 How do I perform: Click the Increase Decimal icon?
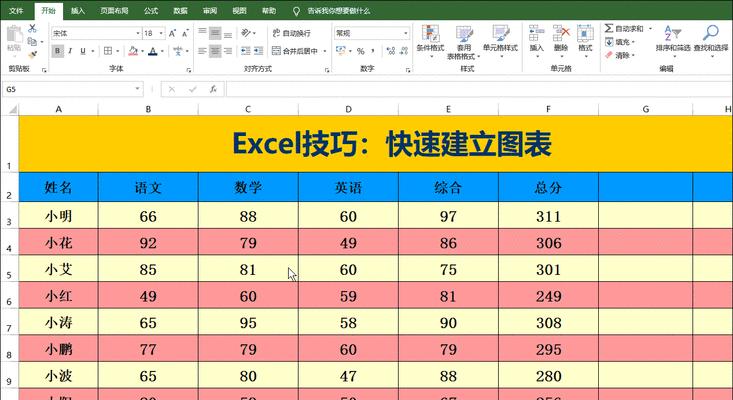coord(391,51)
